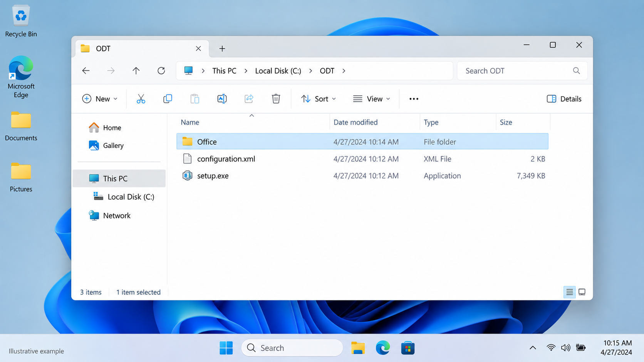644x362 pixels.
Task: Click the PC icon in address bar
Action: click(188, 70)
